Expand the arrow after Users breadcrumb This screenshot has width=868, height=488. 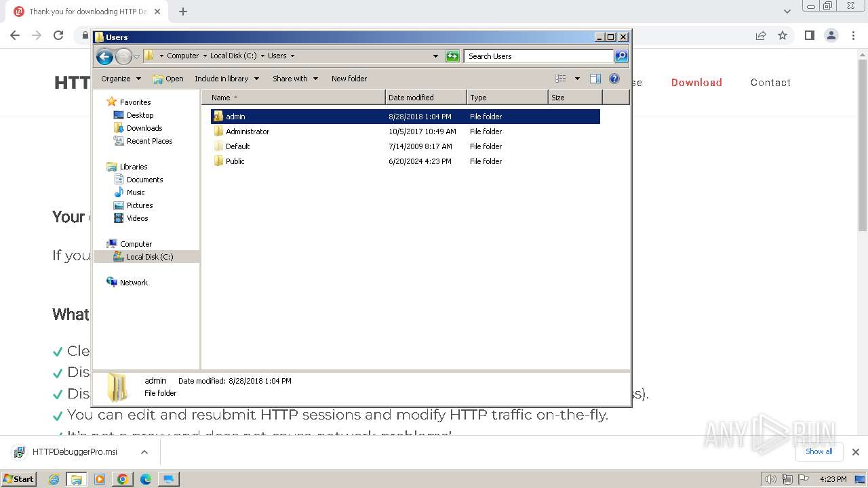click(292, 56)
